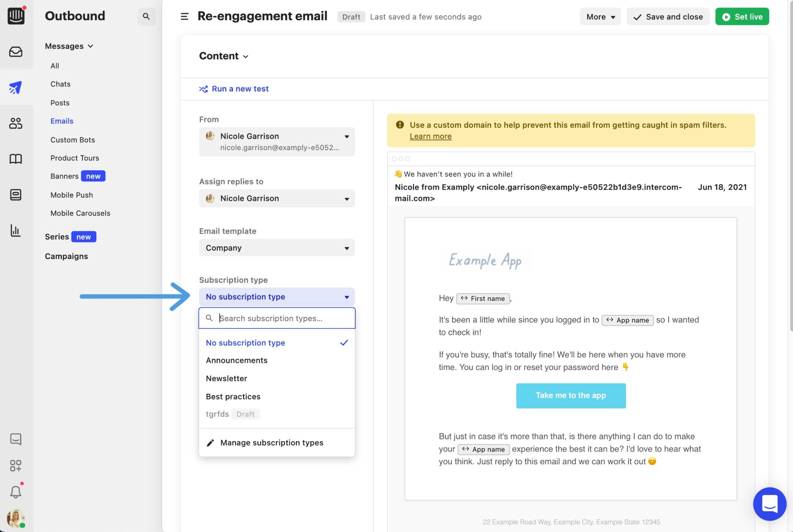The height and width of the screenshot is (532, 793).
Task: Select the All messages item
Action: (x=55, y=66)
